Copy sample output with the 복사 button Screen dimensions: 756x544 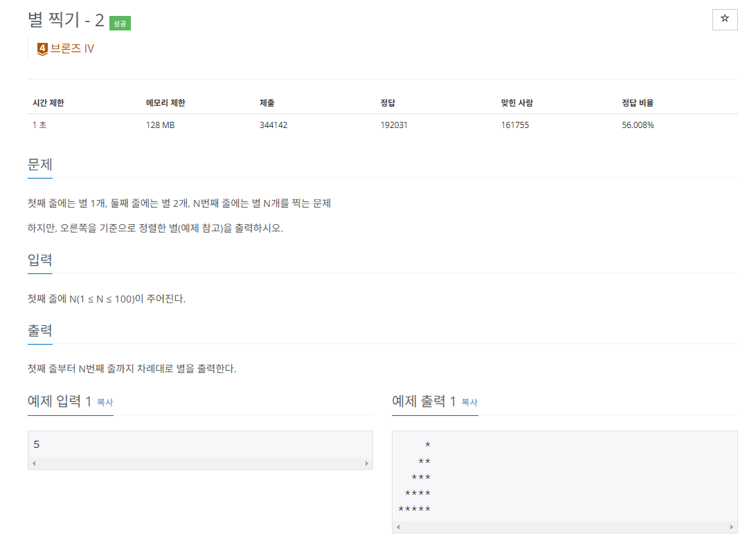[469, 402]
